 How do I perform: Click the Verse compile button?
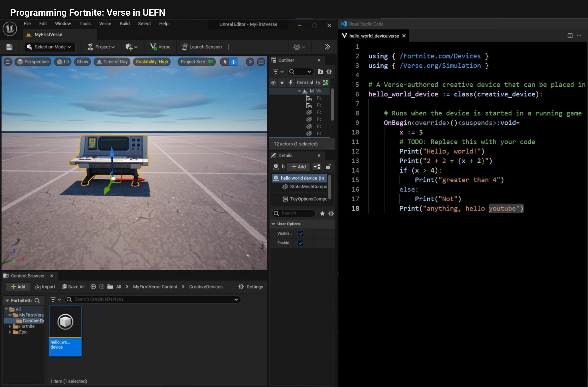pyautogui.click(x=160, y=47)
